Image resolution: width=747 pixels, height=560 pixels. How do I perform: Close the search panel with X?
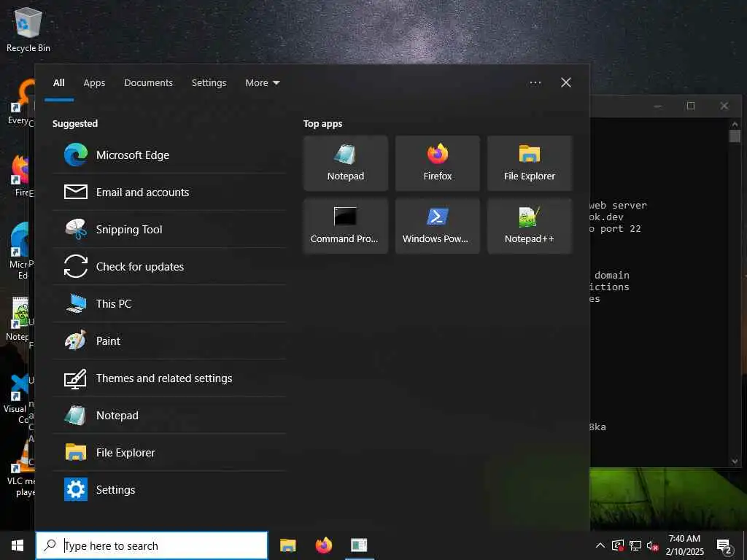click(566, 83)
